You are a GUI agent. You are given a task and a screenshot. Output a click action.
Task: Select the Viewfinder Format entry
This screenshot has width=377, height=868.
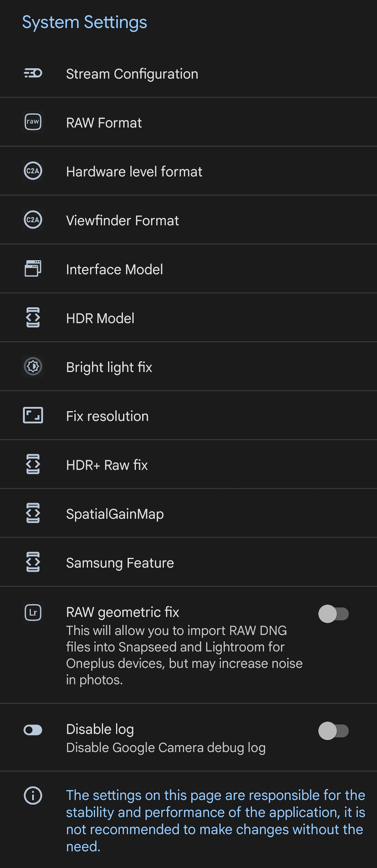188,220
